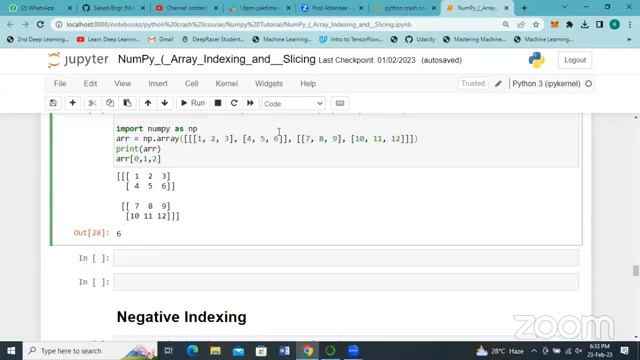Open the tab search dropdown arrow
This screenshot has width=640, height=360.
564,7
